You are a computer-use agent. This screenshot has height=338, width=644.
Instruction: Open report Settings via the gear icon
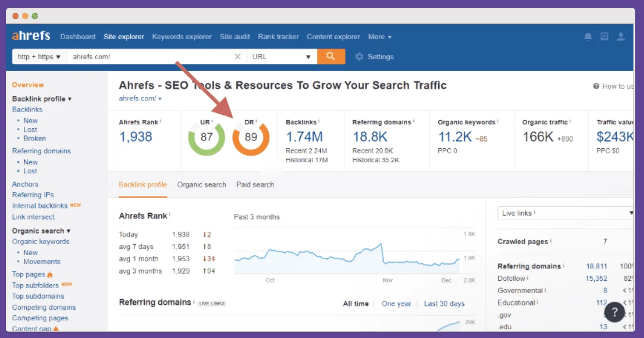[359, 56]
